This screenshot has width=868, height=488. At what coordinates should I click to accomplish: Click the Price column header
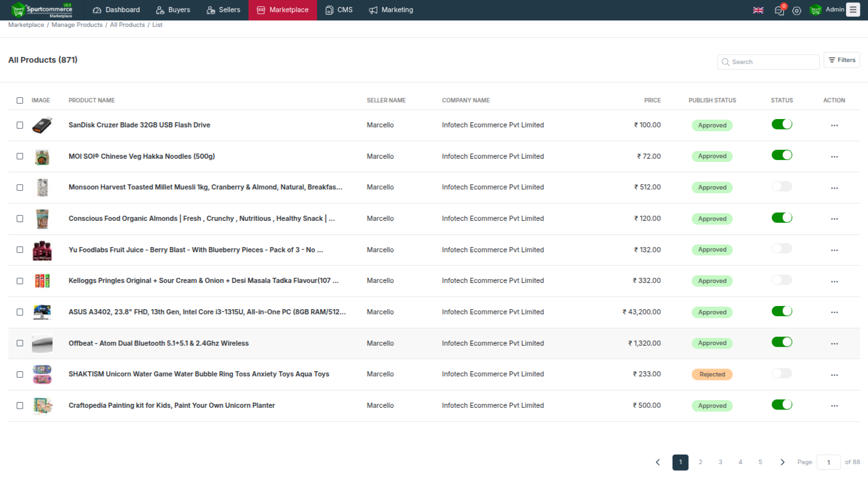pyautogui.click(x=652, y=100)
